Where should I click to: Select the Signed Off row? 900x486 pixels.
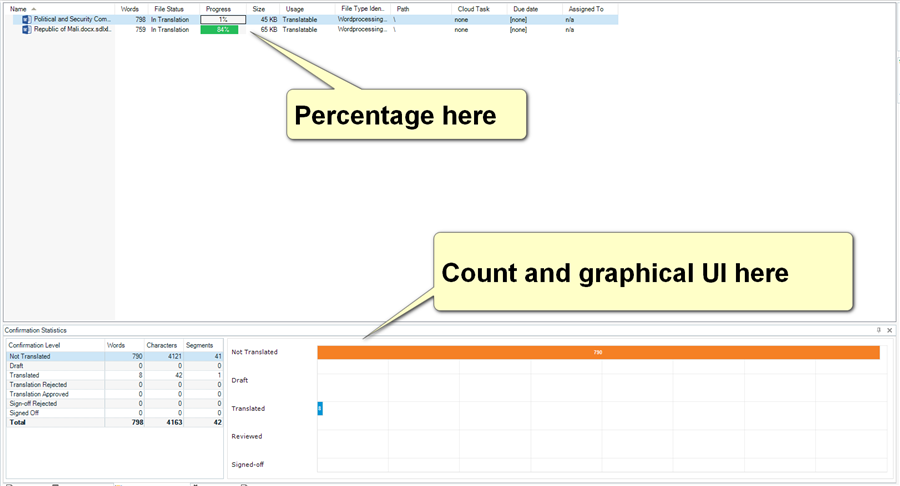coord(115,413)
